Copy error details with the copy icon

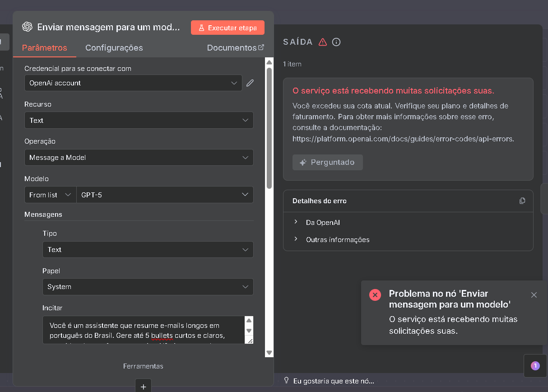[522, 201]
